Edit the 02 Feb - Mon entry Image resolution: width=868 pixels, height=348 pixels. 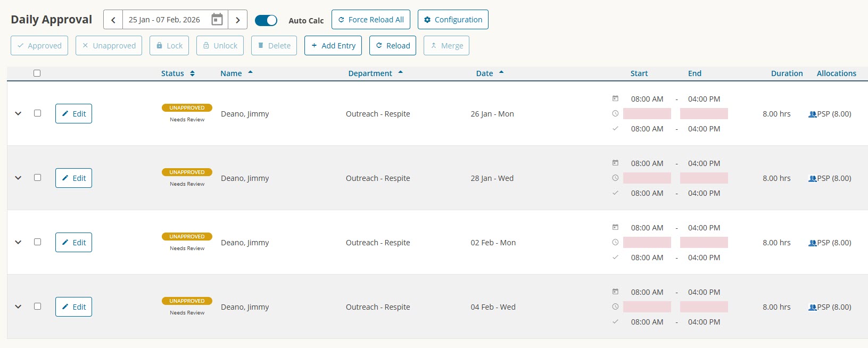pyautogui.click(x=73, y=243)
